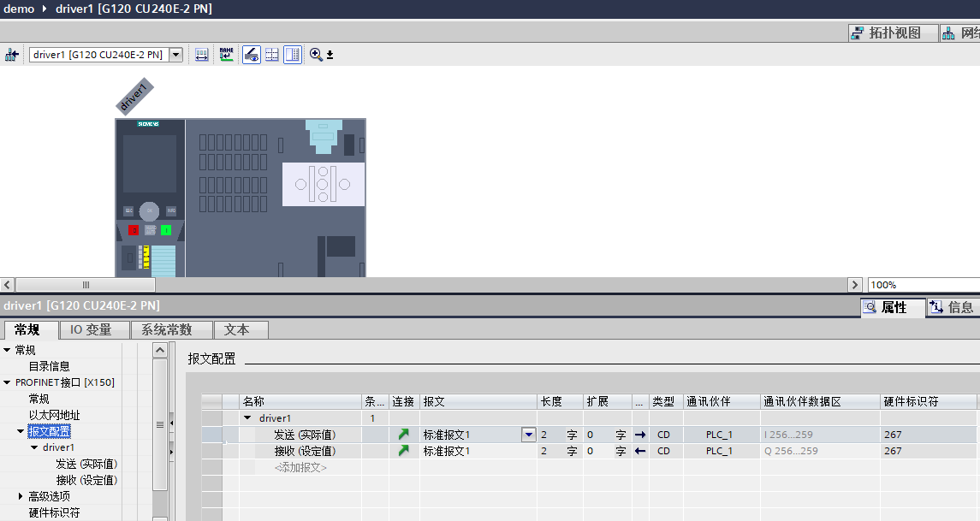Click the 名称 column header

pos(300,401)
